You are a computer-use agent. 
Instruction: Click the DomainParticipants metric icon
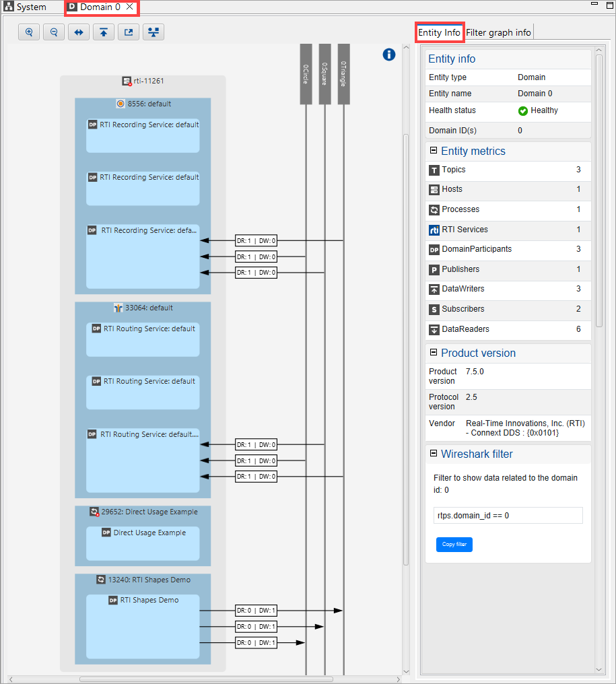click(434, 250)
